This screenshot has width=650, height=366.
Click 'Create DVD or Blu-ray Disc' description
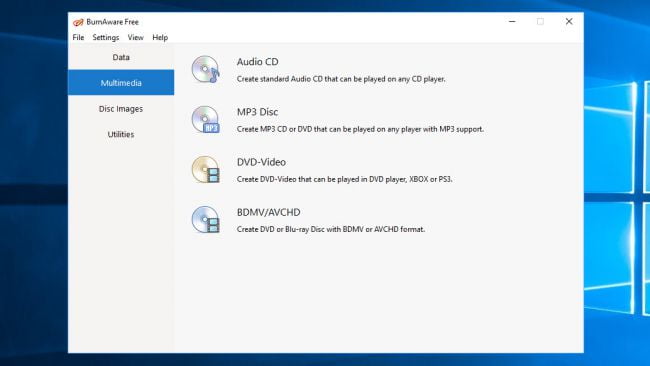[331, 229]
